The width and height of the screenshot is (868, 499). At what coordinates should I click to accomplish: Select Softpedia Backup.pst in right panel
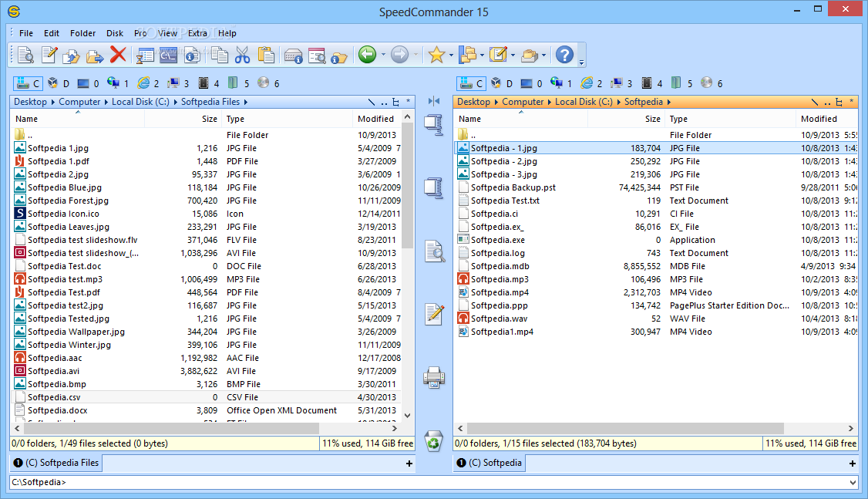513,187
